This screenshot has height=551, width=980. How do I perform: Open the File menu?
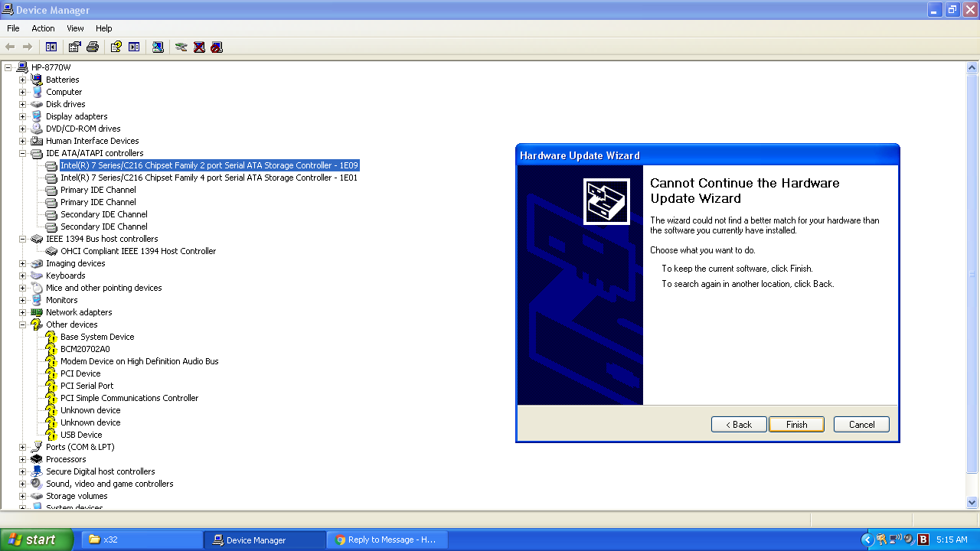13,28
